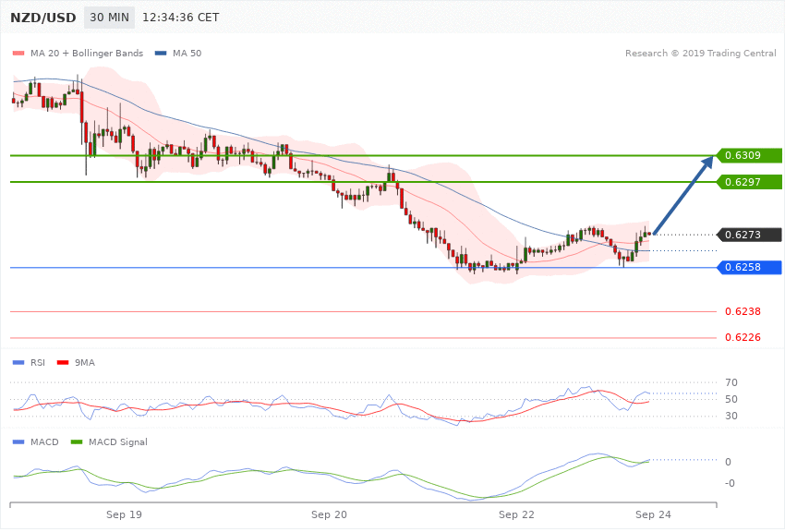
Task: Click the 12:34:36 CET timestamp
Action: tap(181, 18)
